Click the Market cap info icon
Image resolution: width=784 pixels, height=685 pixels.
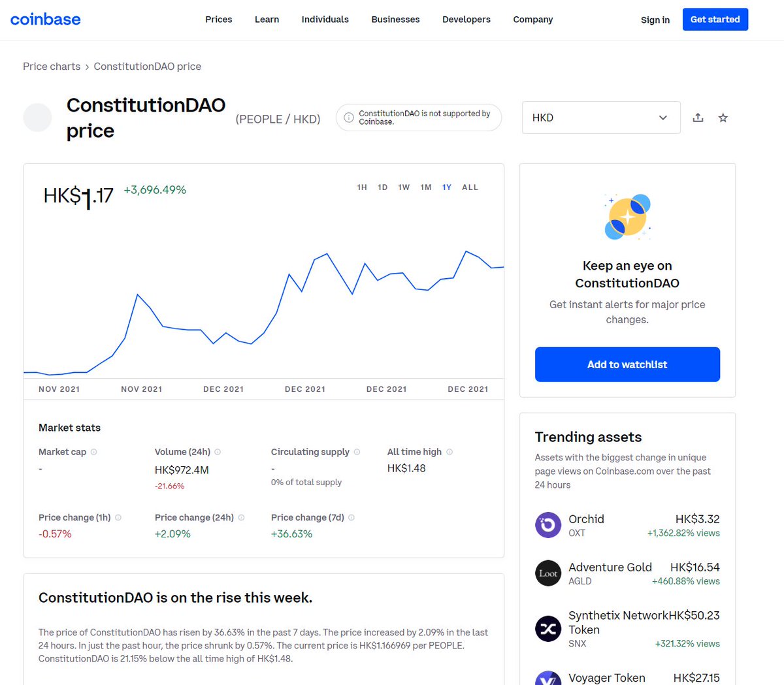click(94, 452)
